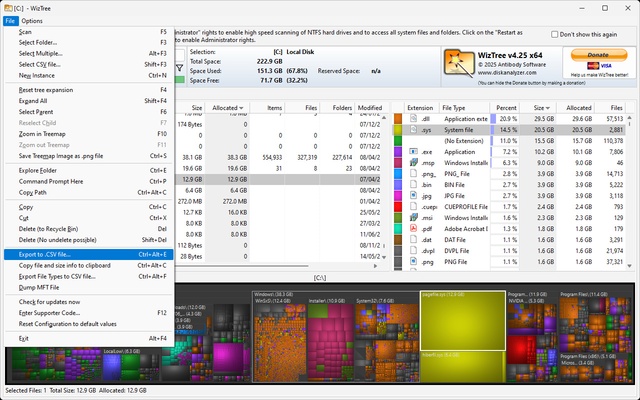Click the orange .dll color swatch
This screenshot has width=640, height=400.
(398, 119)
